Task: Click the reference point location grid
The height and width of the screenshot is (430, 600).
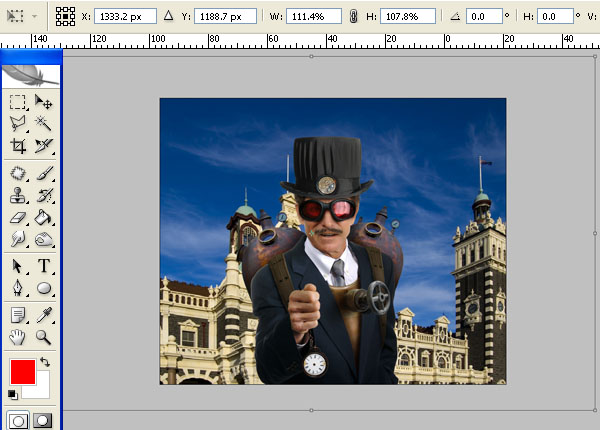Action: 65,16
